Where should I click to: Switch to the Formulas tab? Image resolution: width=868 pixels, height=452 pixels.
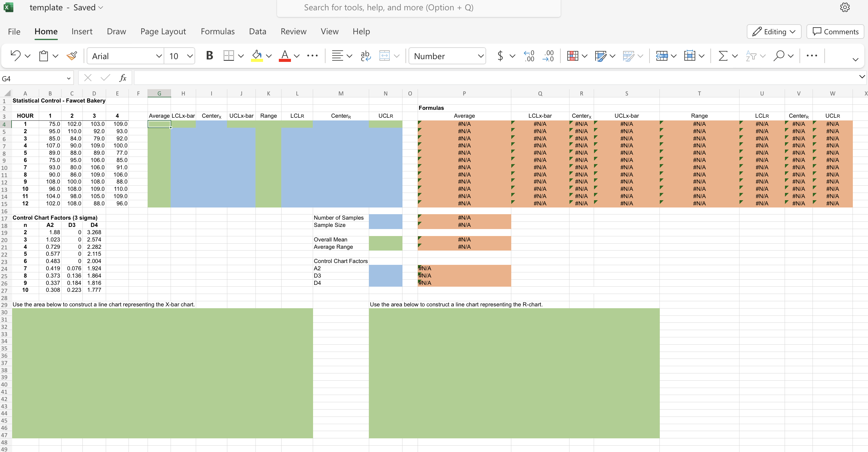[x=218, y=31]
